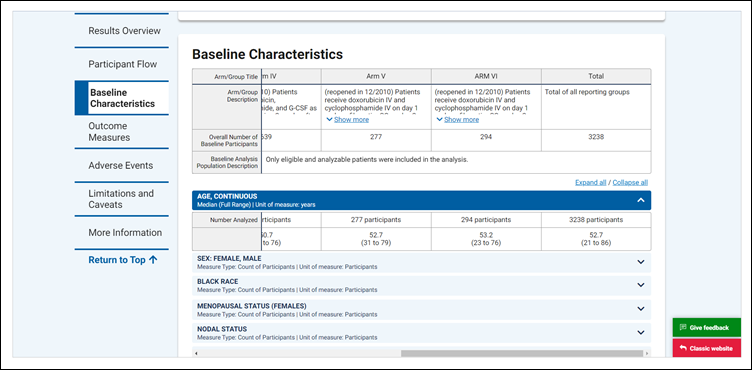Click the 52.7 (21 to 86) age cell
Screen dimensions: 752x370
pos(596,239)
